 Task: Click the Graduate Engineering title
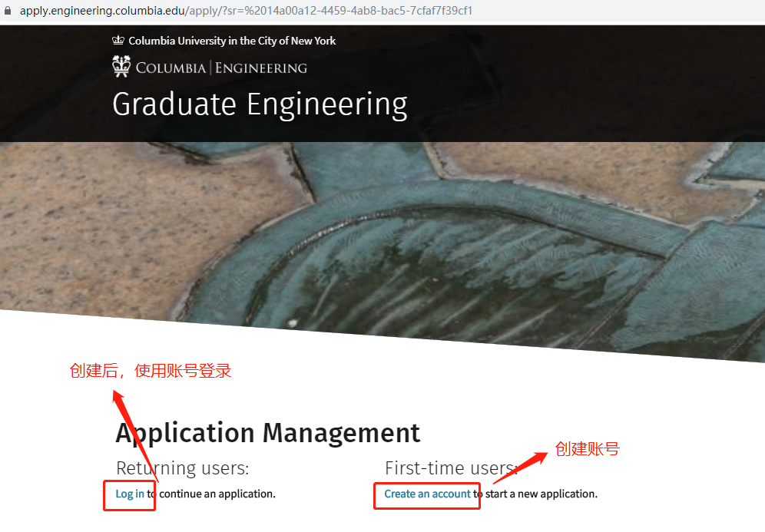point(260,104)
